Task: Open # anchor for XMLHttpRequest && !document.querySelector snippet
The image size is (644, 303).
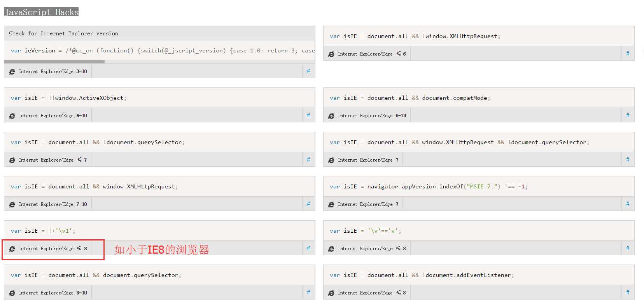Action: point(628,160)
